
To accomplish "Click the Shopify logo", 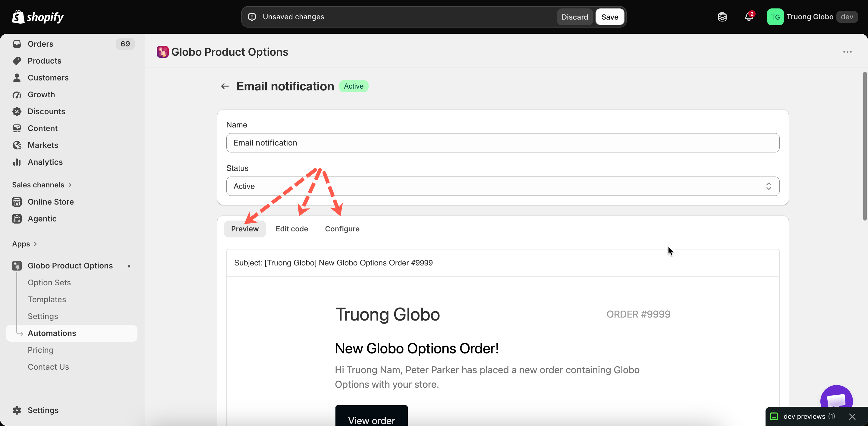I will point(38,17).
